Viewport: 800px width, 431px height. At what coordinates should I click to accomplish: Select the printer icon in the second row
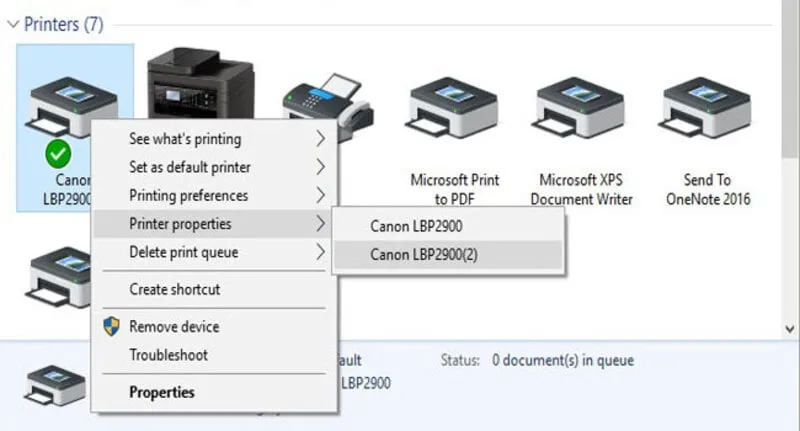58,277
